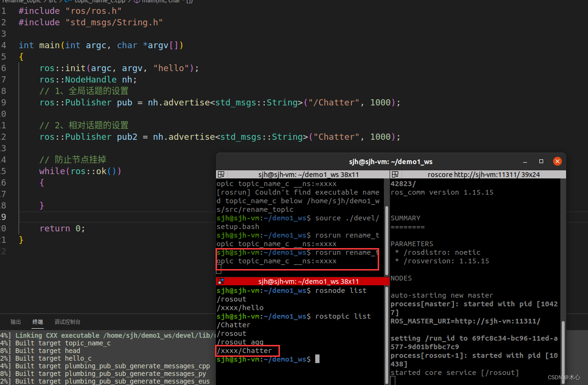The width and height of the screenshot is (588, 385).
Task: Open grouping menu icon of top-left terminal pane
Action: (221, 175)
